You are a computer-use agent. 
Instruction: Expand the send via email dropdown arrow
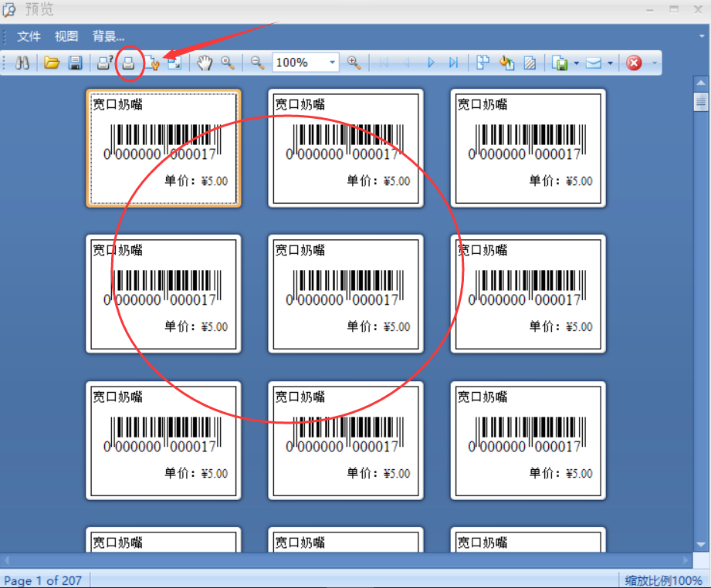coord(610,63)
